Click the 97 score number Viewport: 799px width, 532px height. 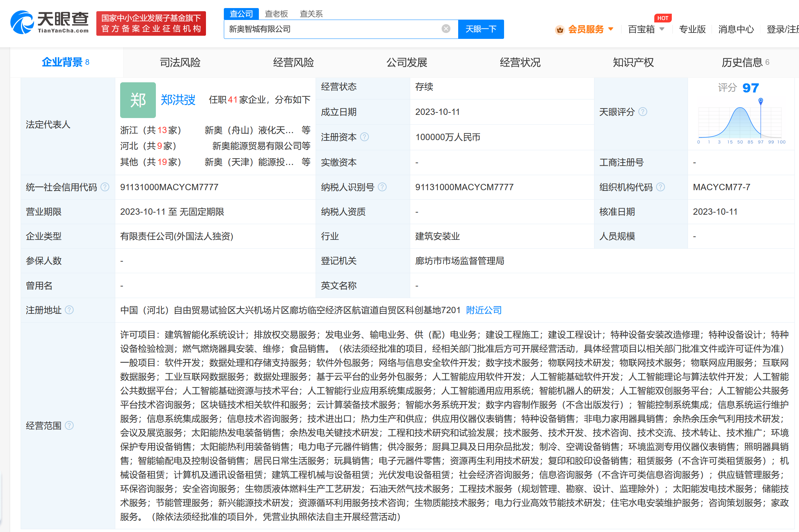click(x=750, y=88)
